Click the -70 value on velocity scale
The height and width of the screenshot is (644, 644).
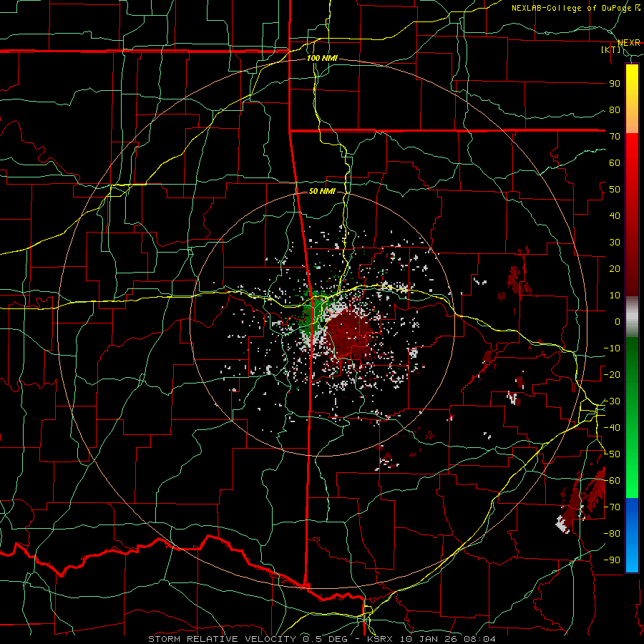click(612, 507)
